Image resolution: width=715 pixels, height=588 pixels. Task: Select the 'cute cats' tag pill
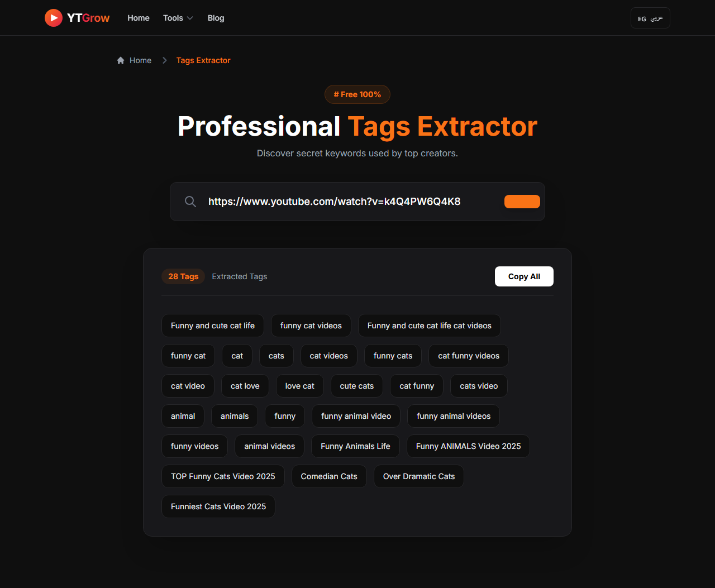tap(356, 385)
